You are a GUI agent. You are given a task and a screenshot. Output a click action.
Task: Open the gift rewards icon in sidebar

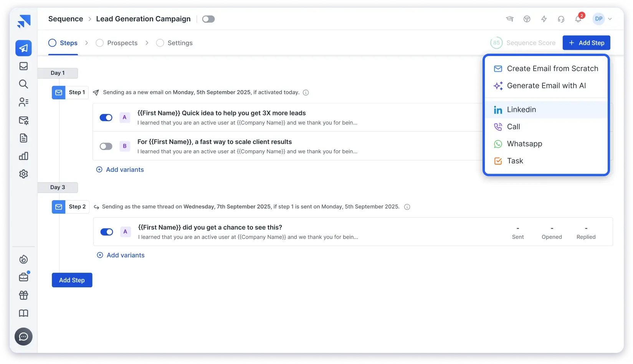point(23,295)
